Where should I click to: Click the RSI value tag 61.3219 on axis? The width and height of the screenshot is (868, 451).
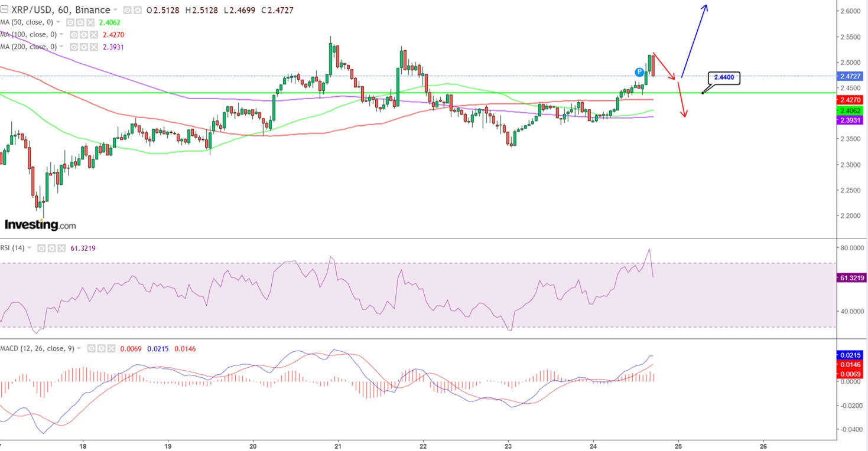pyautogui.click(x=851, y=277)
